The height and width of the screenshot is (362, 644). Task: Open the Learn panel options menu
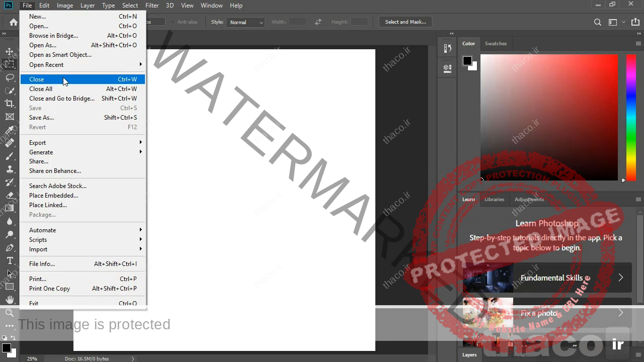638,200
